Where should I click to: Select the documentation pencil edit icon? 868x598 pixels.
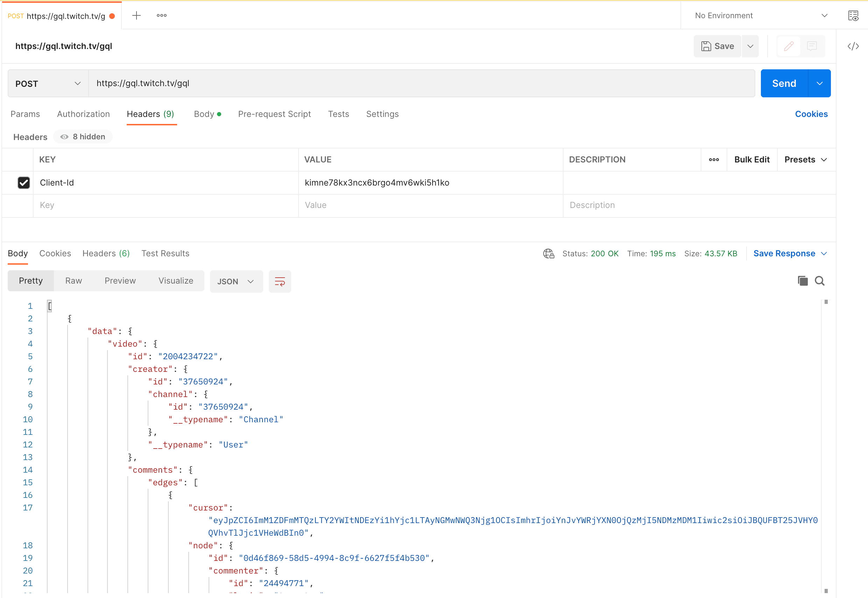(x=789, y=46)
